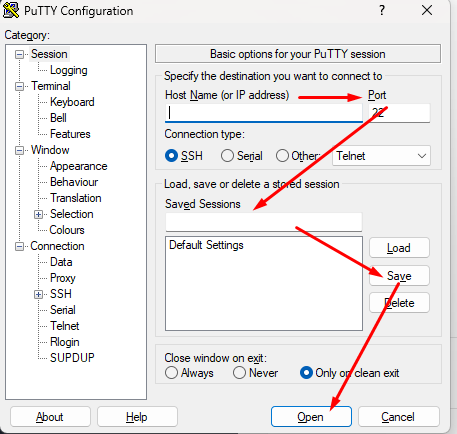Click the Open button
Image resolution: width=457 pixels, height=434 pixels.
(311, 417)
